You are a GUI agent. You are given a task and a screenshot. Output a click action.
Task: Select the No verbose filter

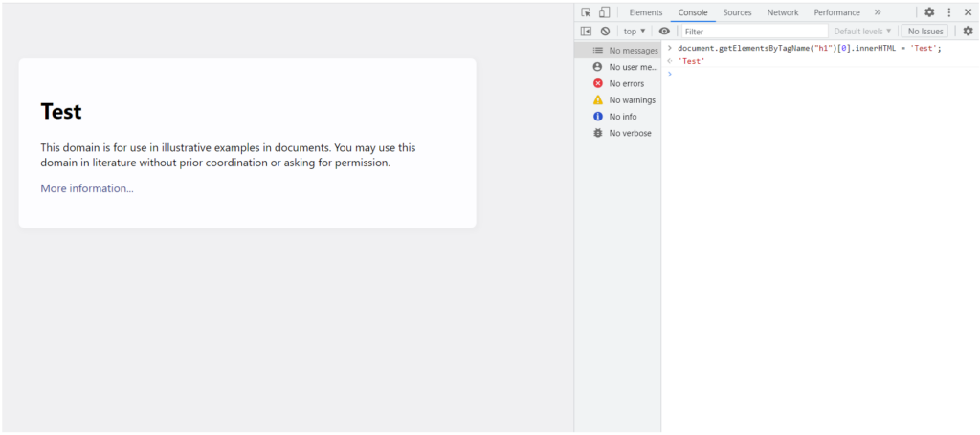pyautogui.click(x=617, y=133)
